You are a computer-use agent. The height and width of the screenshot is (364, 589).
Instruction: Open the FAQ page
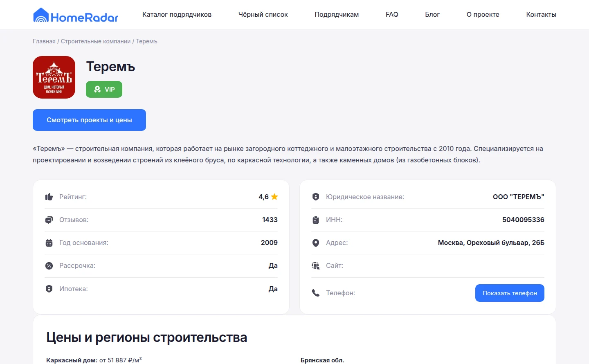(x=392, y=15)
